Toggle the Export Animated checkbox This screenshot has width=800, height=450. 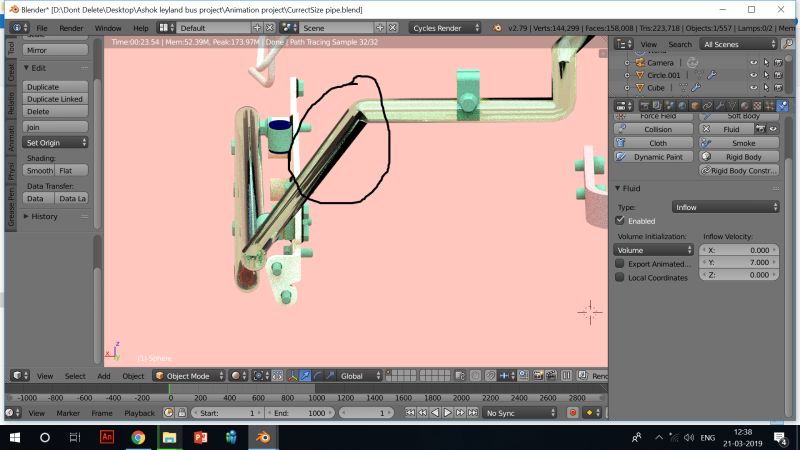point(620,264)
